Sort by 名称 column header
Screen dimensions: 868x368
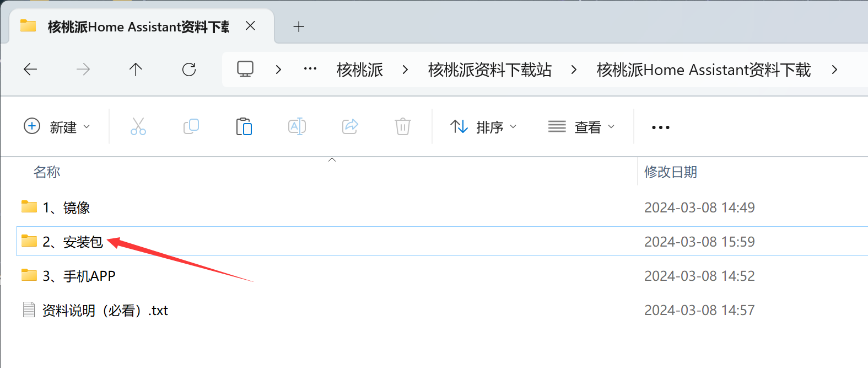pos(47,172)
